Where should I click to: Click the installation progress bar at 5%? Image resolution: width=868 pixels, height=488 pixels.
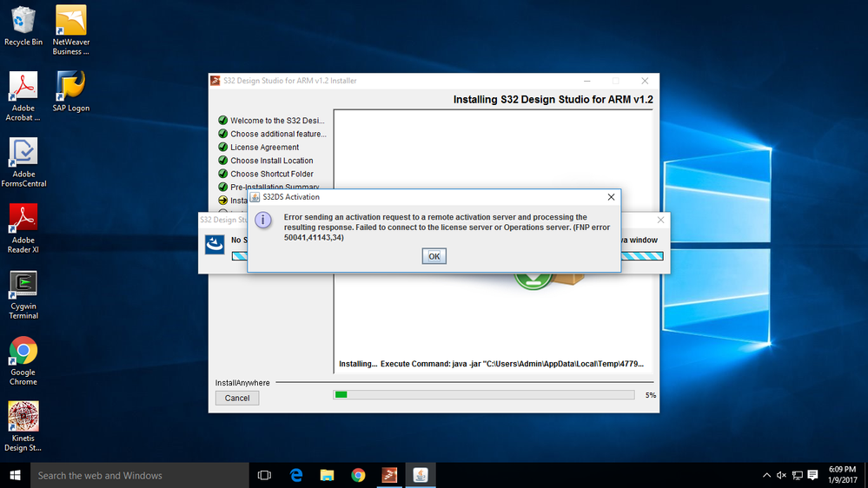point(484,394)
